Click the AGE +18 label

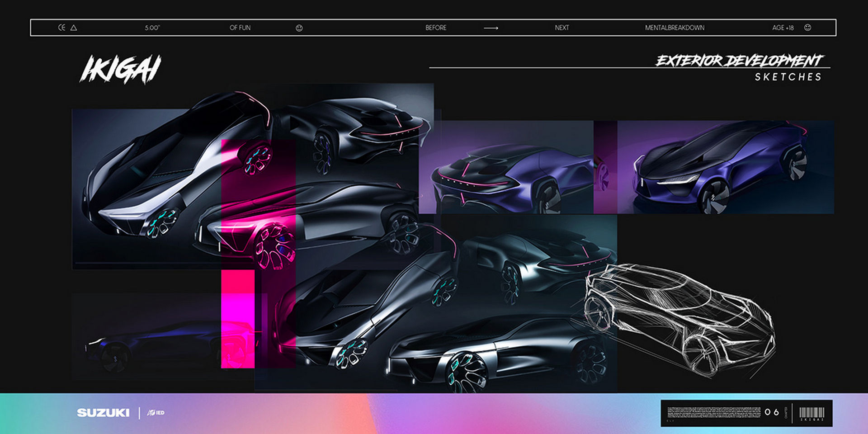[x=783, y=28]
